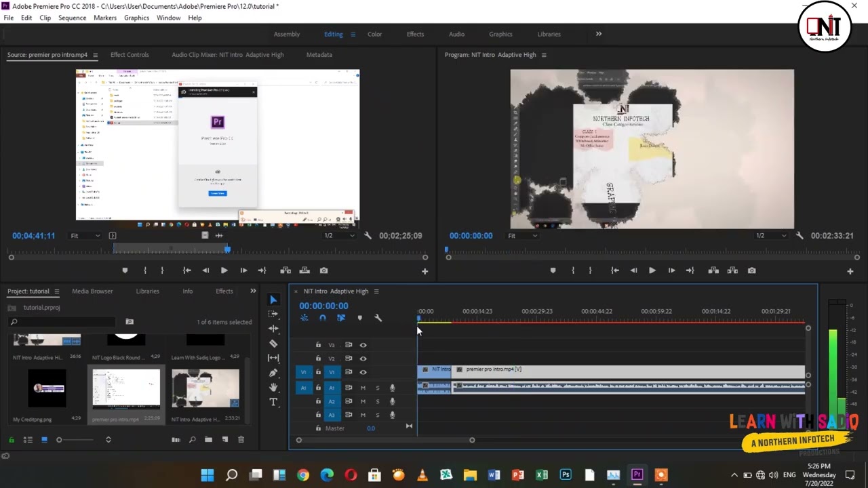Image resolution: width=868 pixels, height=488 pixels.
Task: Select the Pen tool
Action: coord(273,372)
